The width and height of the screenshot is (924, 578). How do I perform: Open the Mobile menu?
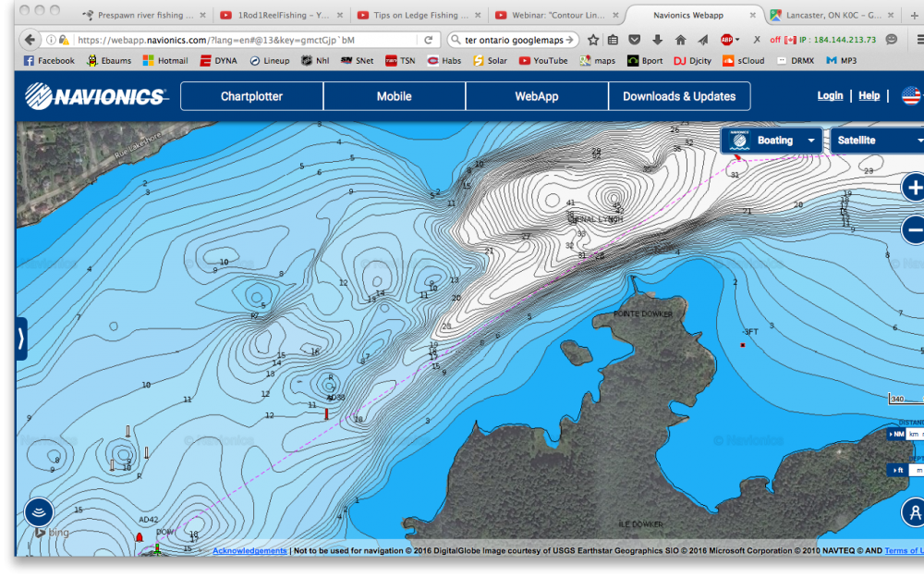coord(395,96)
